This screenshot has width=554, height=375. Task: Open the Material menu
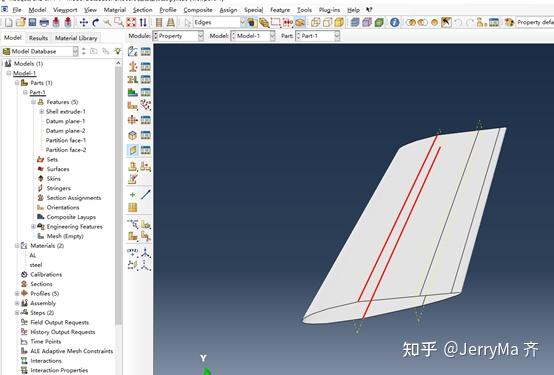114,10
